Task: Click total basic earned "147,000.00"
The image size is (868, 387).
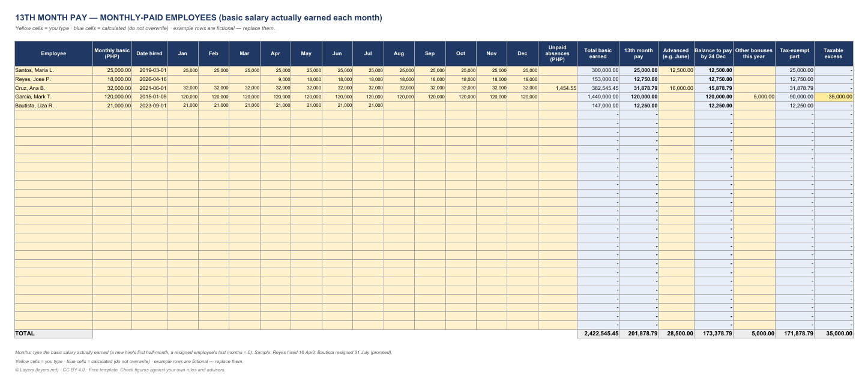Action: coord(598,106)
